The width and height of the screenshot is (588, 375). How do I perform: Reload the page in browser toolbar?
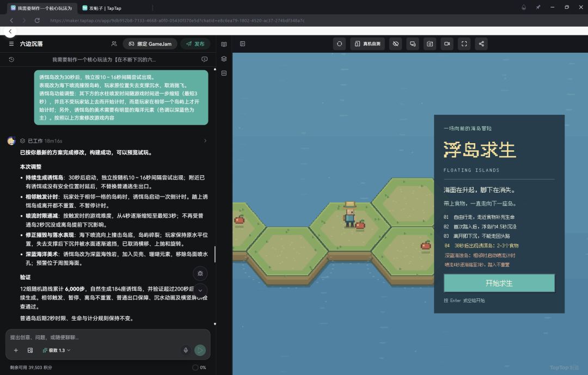point(37,20)
